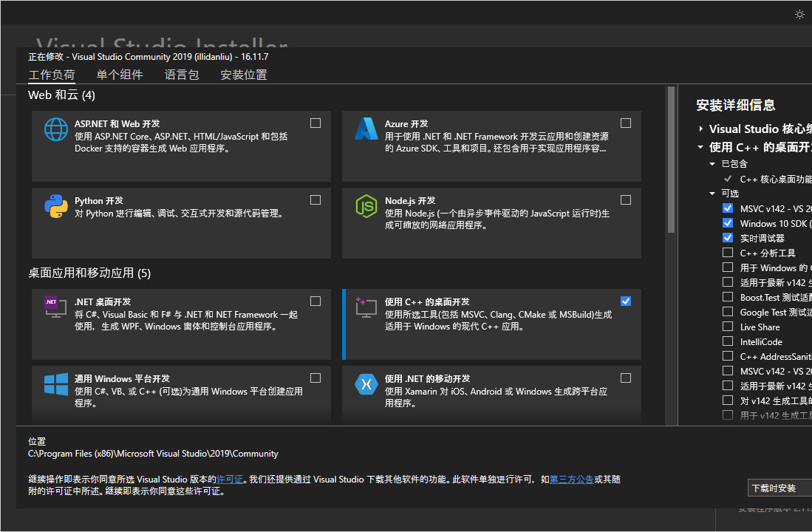Click the Python development logo icon
Viewport: 812px width, 532px height.
click(x=56, y=206)
